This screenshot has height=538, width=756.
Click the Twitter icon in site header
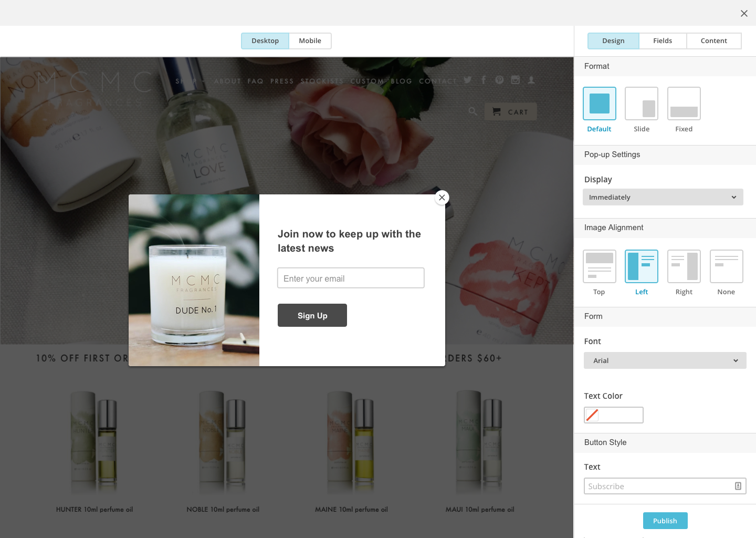point(468,80)
